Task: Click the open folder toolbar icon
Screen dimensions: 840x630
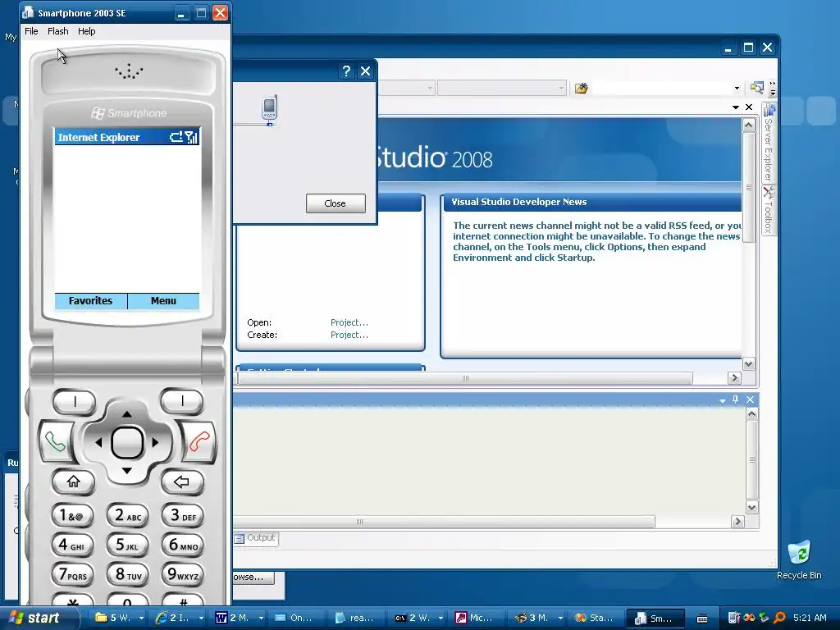Action: click(x=582, y=88)
